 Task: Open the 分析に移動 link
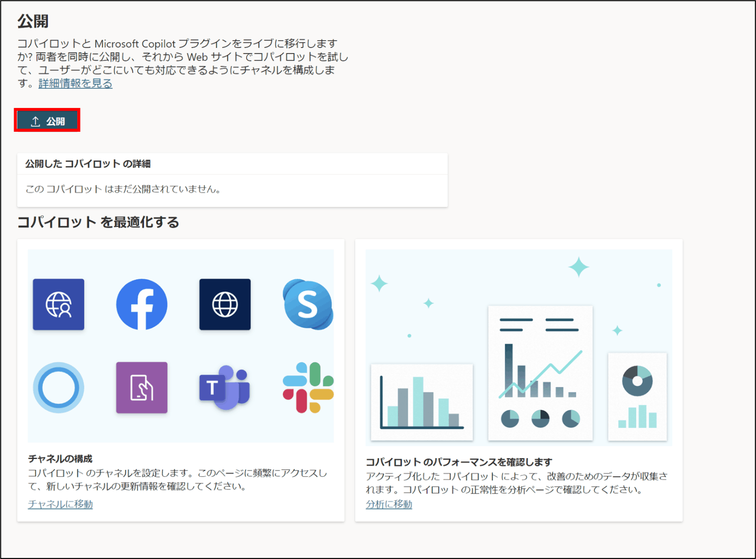pos(389,504)
